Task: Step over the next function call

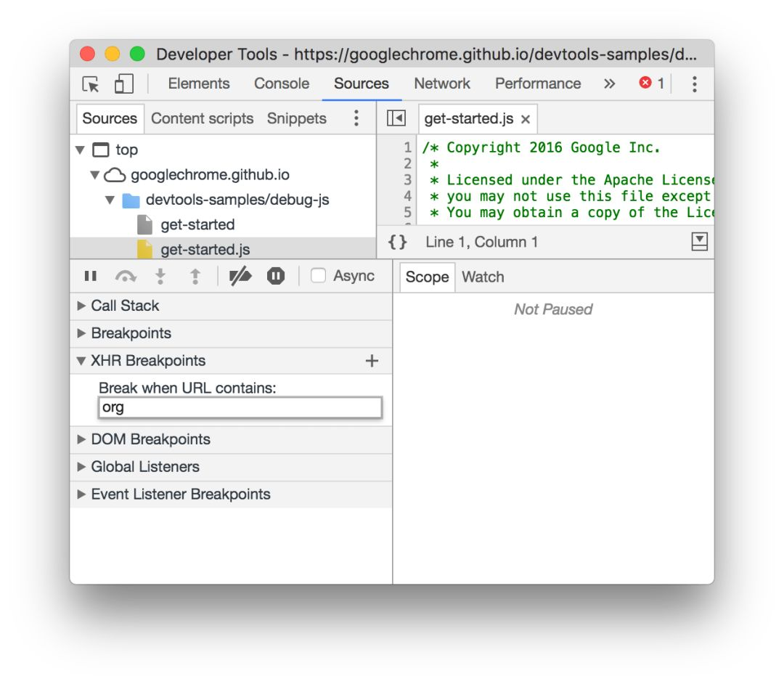Action: click(126, 276)
